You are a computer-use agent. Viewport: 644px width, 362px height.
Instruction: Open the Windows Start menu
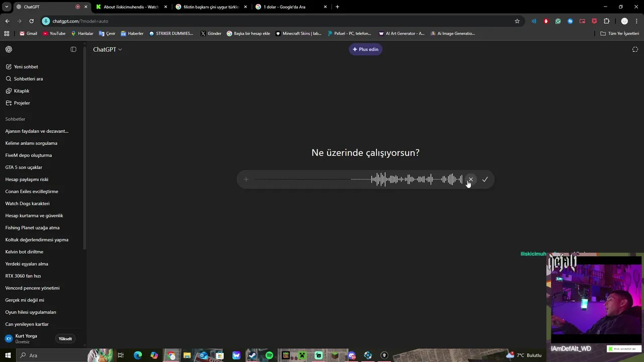tap(8, 355)
